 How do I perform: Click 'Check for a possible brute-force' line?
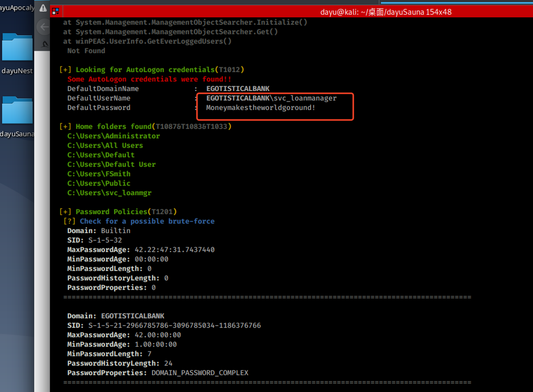[x=139, y=221]
